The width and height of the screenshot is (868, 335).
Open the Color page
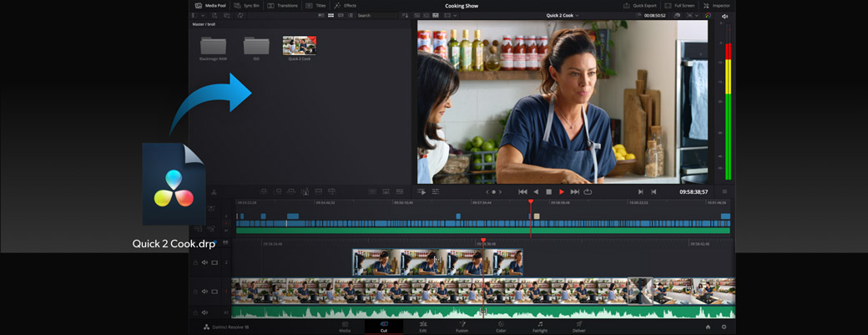[x=501, y=327]
